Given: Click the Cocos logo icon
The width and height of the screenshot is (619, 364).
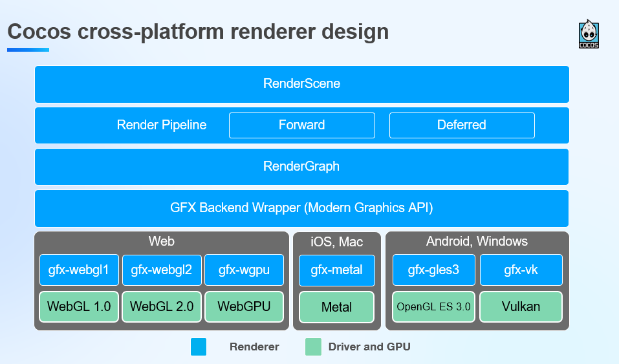Looking at the screenshot, I should pos(589,34).
